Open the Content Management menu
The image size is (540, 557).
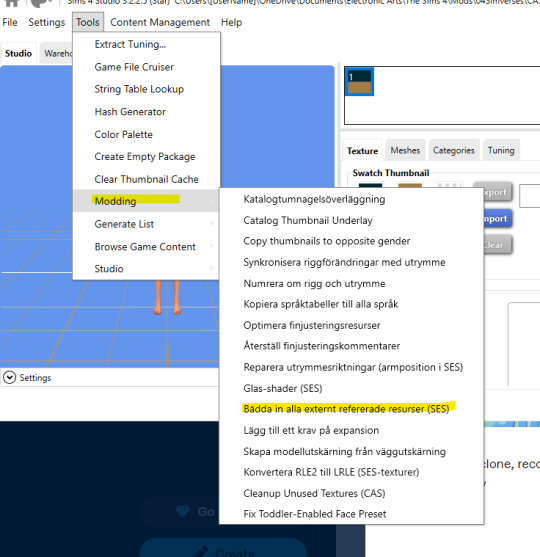click(x=160, y=22)
